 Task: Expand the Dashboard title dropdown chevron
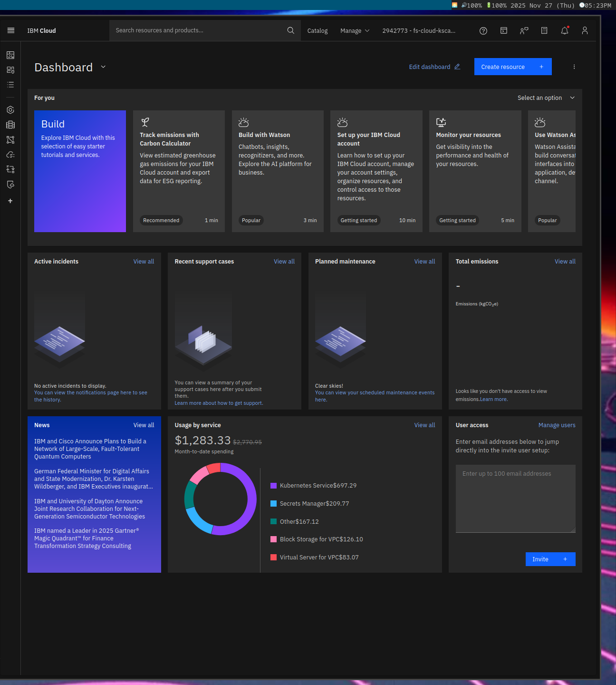click(x=103, y=67)
